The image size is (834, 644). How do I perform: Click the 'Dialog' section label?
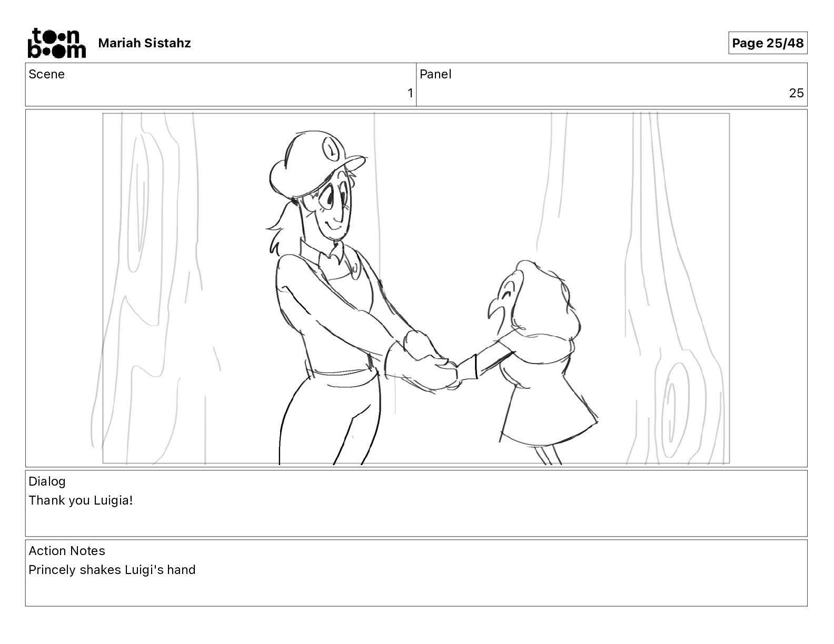coord(47,481)
